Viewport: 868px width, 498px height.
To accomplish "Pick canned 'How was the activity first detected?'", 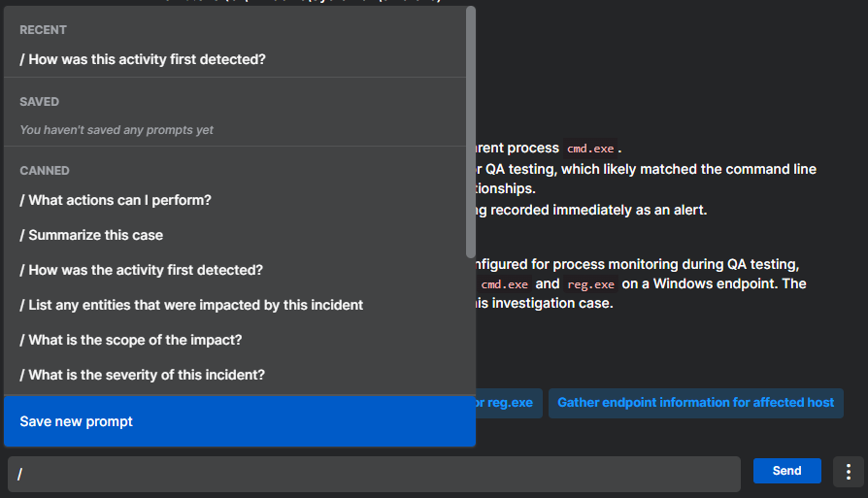I will [x=141, y=270].
